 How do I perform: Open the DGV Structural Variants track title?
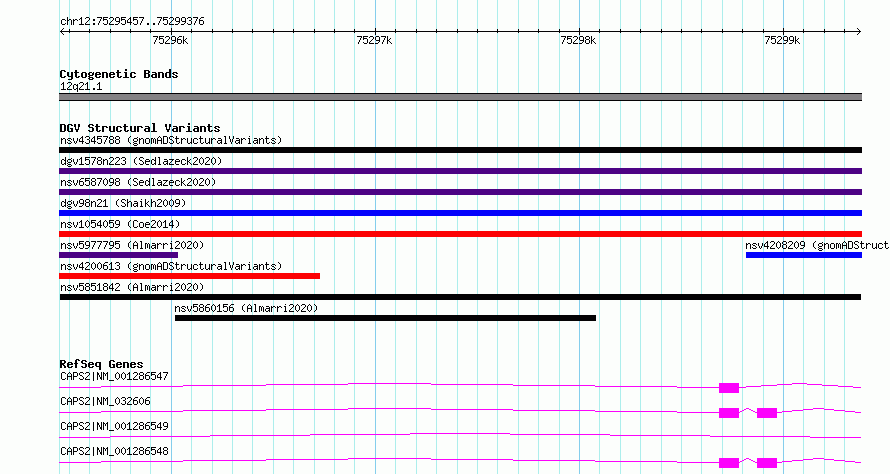coord(140,128)
